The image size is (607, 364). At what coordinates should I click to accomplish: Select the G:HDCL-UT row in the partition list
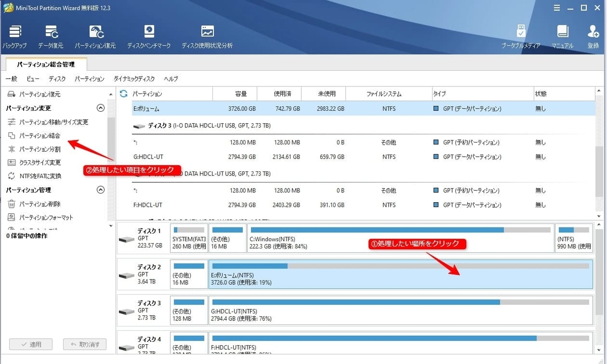[x=363, y=157]
